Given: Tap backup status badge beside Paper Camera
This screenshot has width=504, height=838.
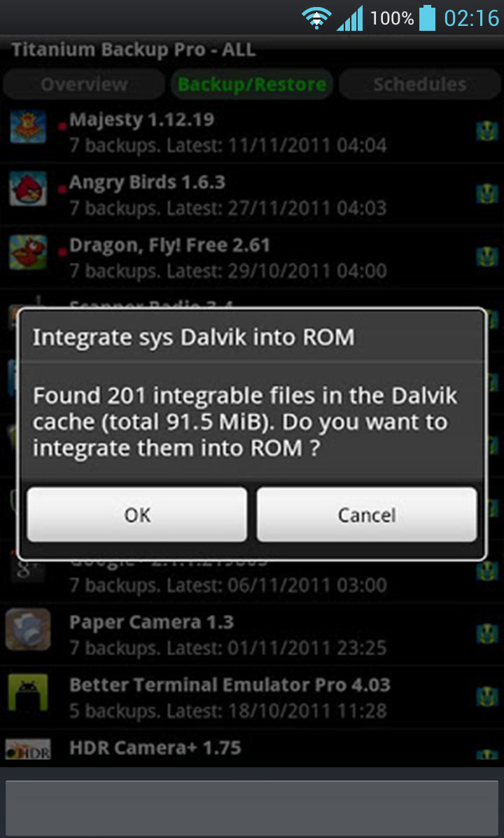Looking at the screenshot, I should [x=487, y=634].
